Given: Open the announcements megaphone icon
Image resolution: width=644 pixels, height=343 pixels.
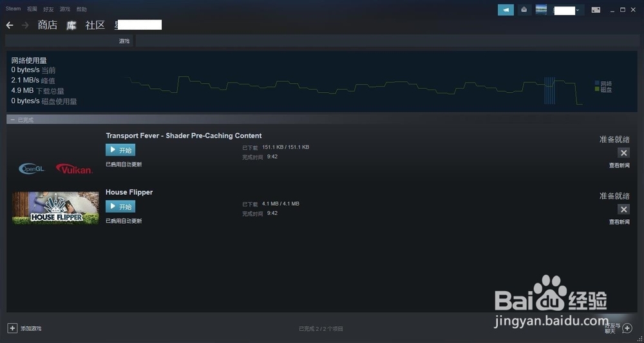Looking at the screenshot, I should [506, 10].
